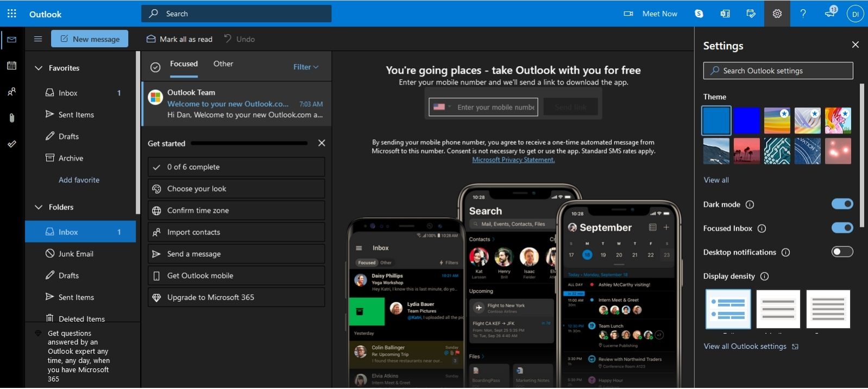
Task: Close the Settings pane
Action: click(x=856, y=44)
